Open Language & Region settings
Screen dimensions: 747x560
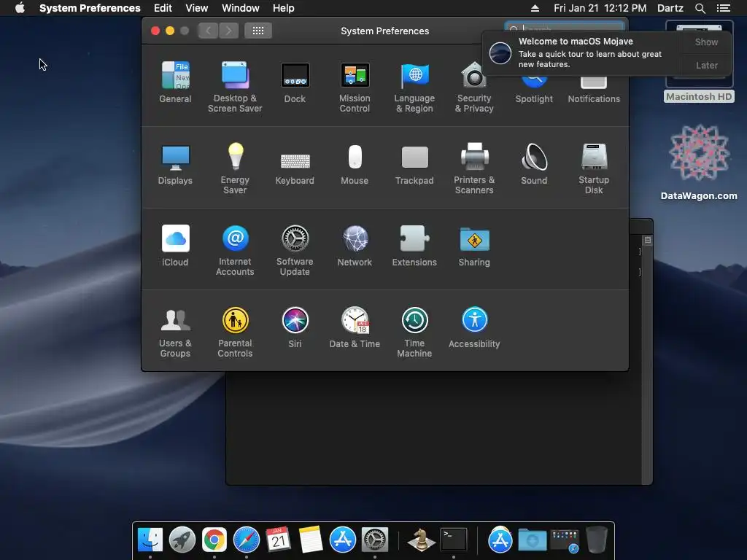[x=414, y=87]
